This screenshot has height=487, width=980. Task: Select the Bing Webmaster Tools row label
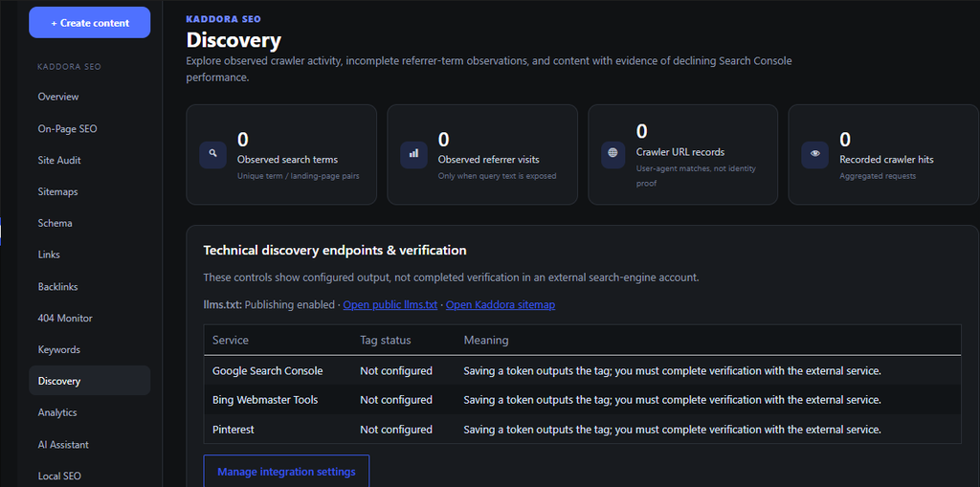pos(265,400)
